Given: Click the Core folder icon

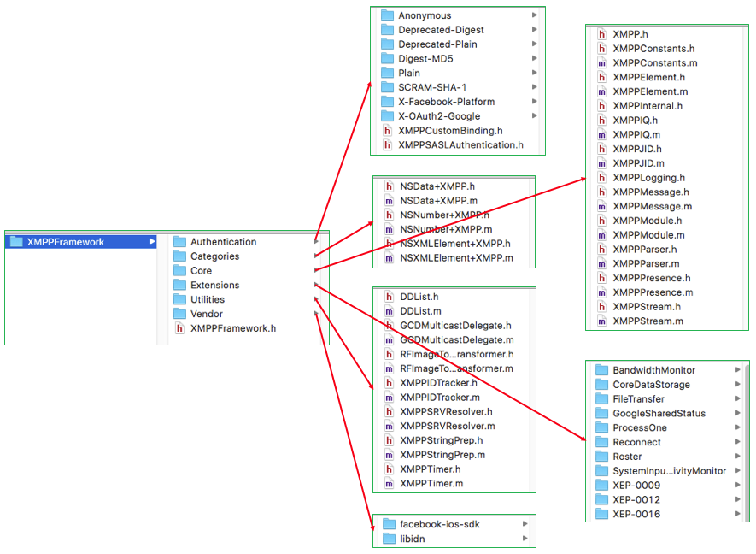Looking at the screenshot, I should coord(180,270).
